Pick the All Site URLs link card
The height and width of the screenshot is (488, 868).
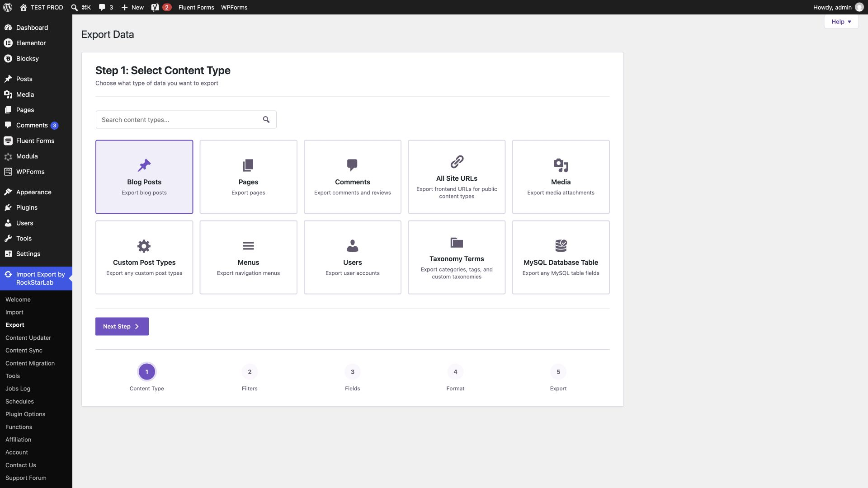457,177
